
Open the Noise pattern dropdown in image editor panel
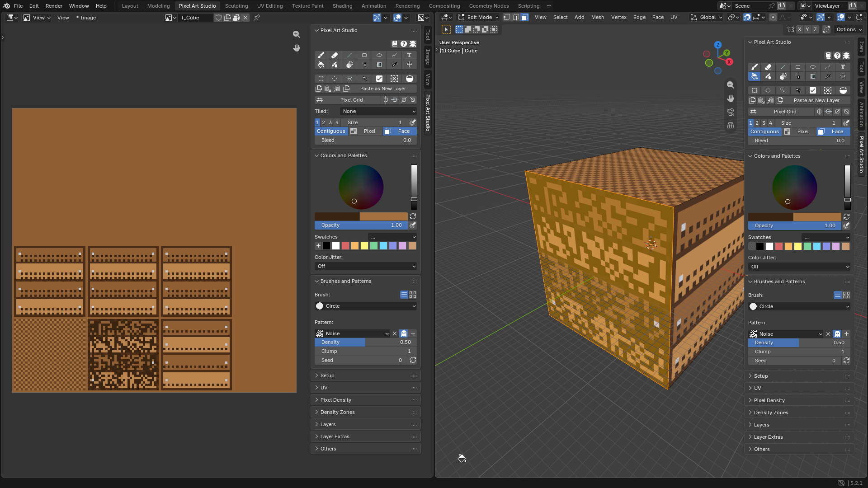352,333
